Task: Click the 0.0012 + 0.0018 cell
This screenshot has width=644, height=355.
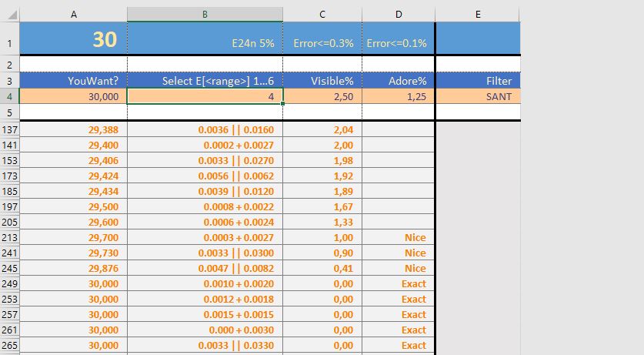Action: click(205, 299)
